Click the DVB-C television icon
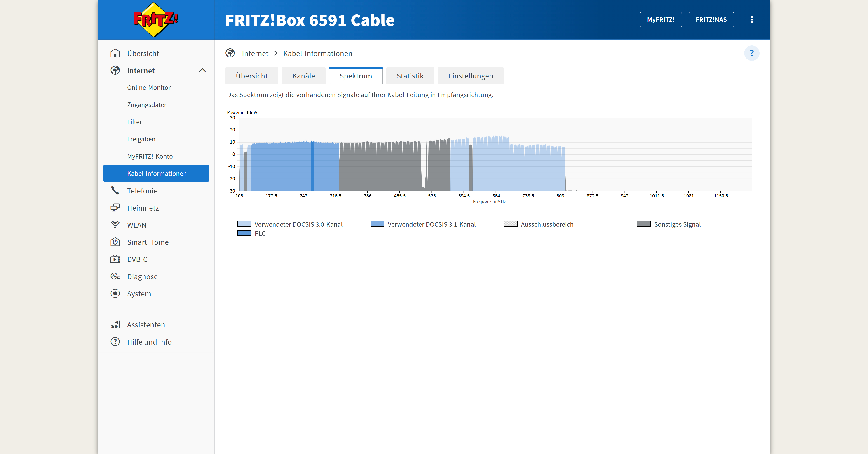 point(115,259)
